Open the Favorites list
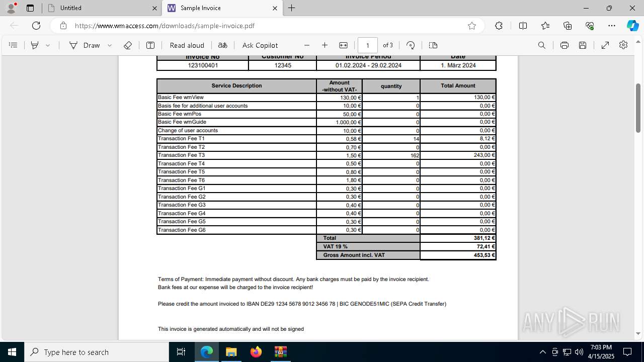The image size is (644, 362). click(x=545, y=26)
